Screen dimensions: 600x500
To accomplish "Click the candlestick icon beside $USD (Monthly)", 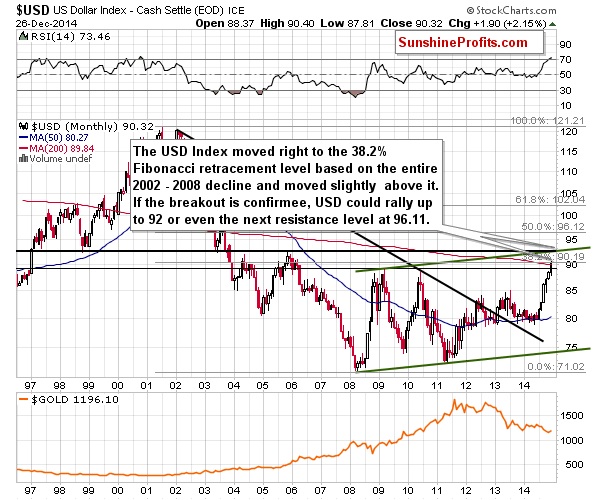I will click(23, 126).
